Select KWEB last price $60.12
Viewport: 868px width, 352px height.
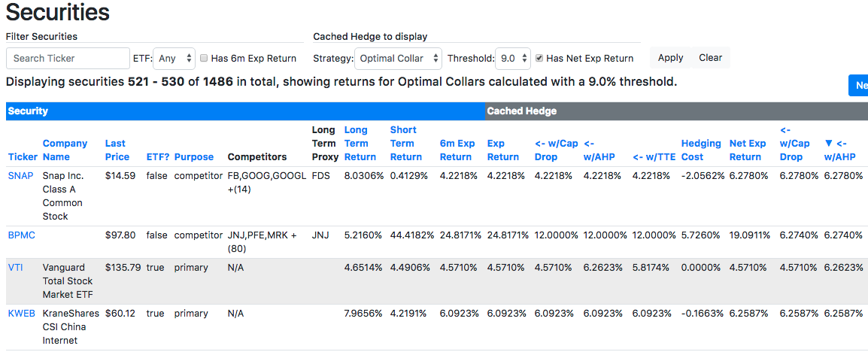tap(120, 313)
